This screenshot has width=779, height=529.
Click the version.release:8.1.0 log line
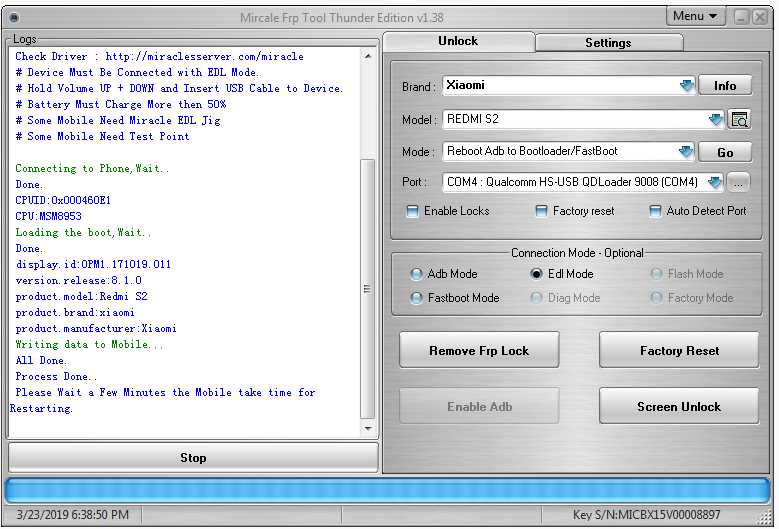pos(78,280)
